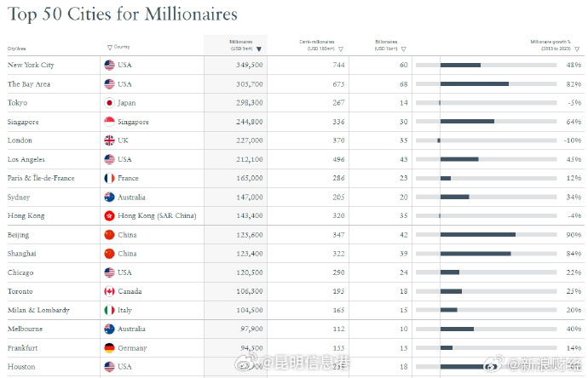
Task: Click the Japan flag icon in Tokyo row
Action: tap(109, 103)
